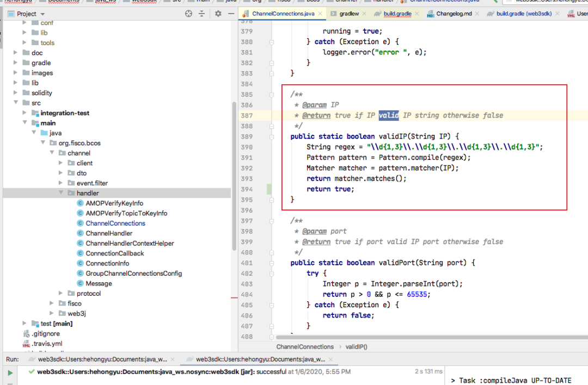The image size is (588, 385).
Task: Expand the gradle folder
Action: click(15, 63)
